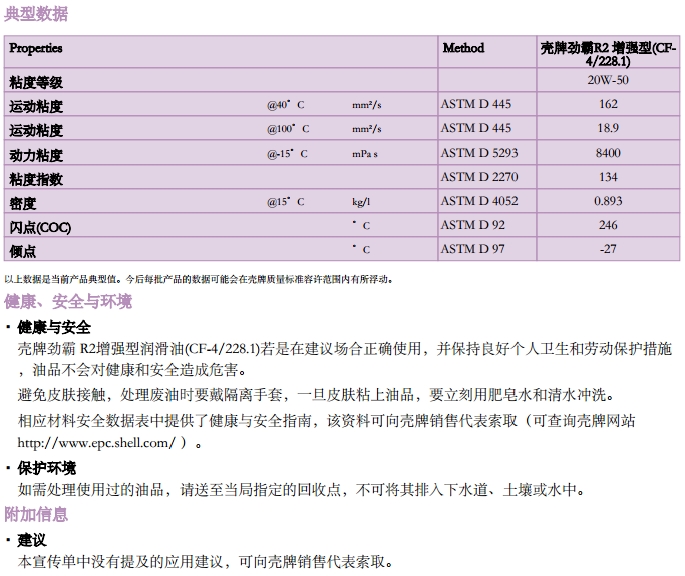Select the Method column header
The width and height of the screenshot is (685, 576).
[x=463, y=48]
